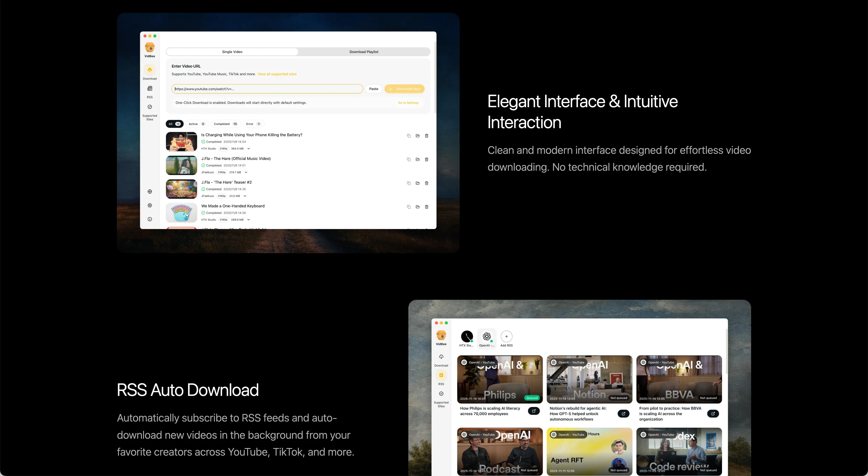The width and height of the screenshot is (868, 476).
Task: Open the folder for 'J.Fla - The Hare (Official Music Video)'
Action: point(417,159)
